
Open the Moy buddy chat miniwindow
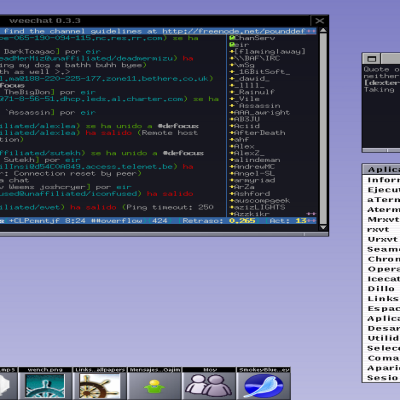(x=209, y=384)
